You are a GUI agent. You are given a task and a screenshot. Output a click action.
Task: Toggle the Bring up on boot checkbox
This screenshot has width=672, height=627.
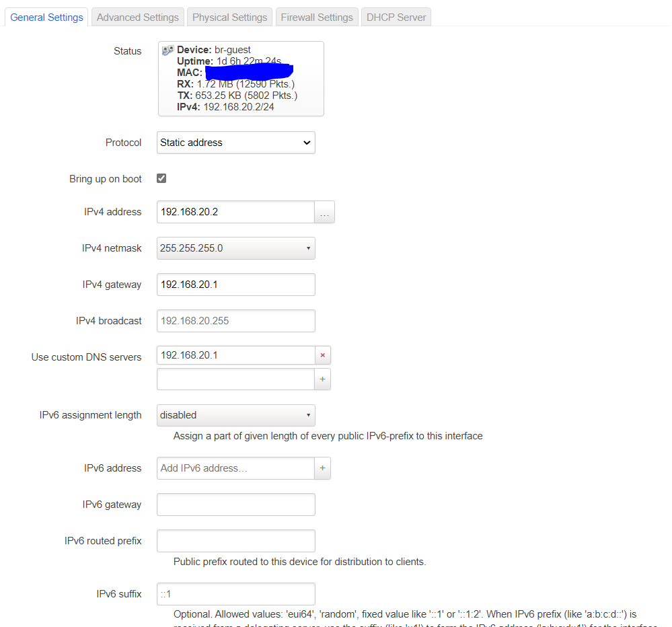[x=161, y=178]
